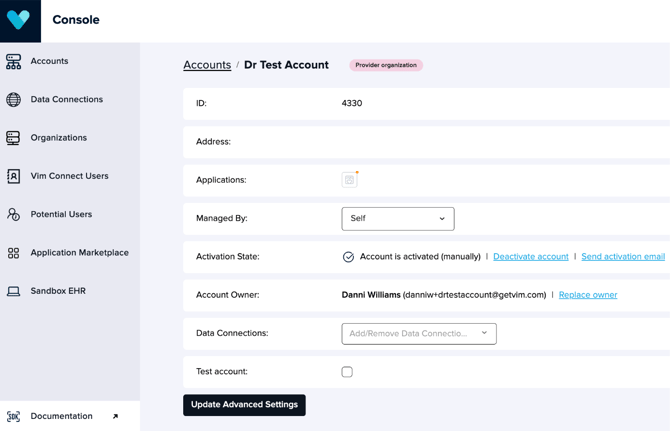Open Documentation external link arrow
670x431 pixels.
[x=115, y=416]
